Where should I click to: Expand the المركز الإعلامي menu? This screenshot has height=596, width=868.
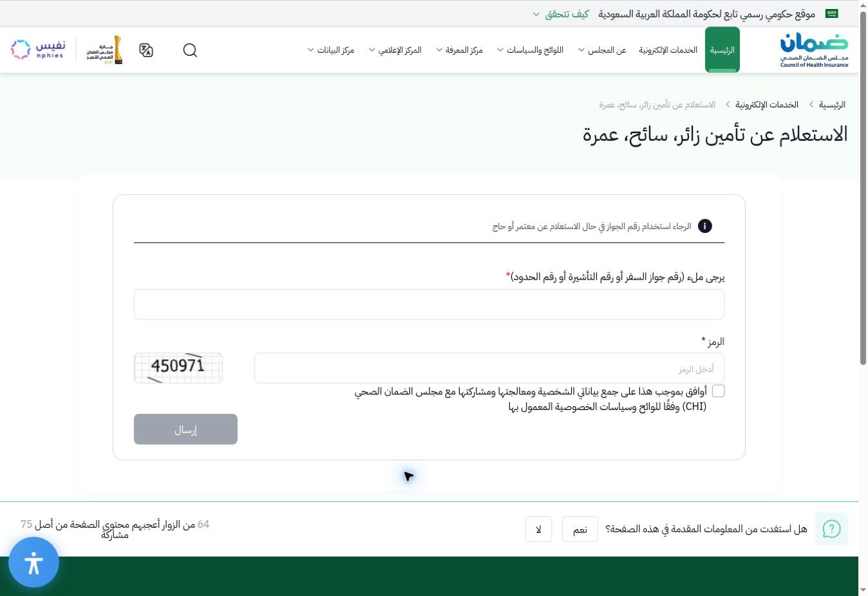pos(395,50)
